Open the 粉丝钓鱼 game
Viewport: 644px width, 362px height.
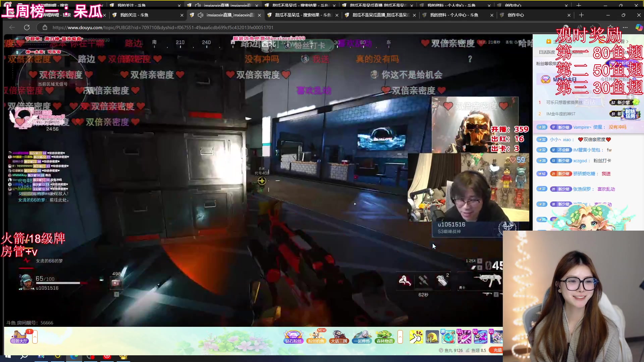point(316,337)
